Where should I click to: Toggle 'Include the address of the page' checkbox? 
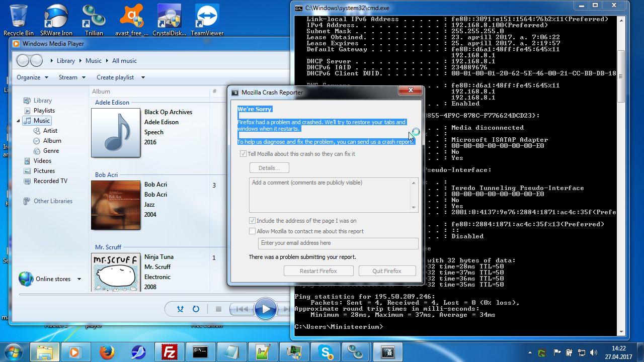click(253, 221)
